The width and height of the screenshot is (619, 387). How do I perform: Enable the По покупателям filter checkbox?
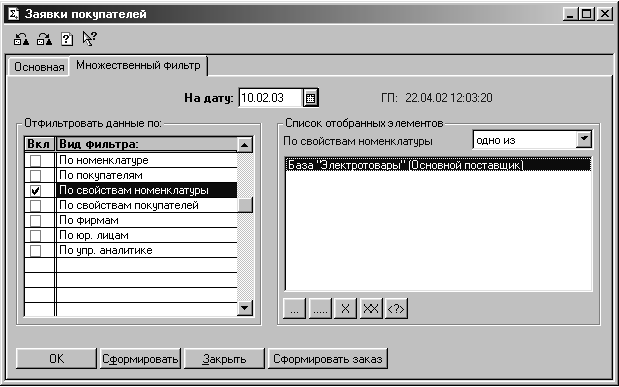[36, 175]
